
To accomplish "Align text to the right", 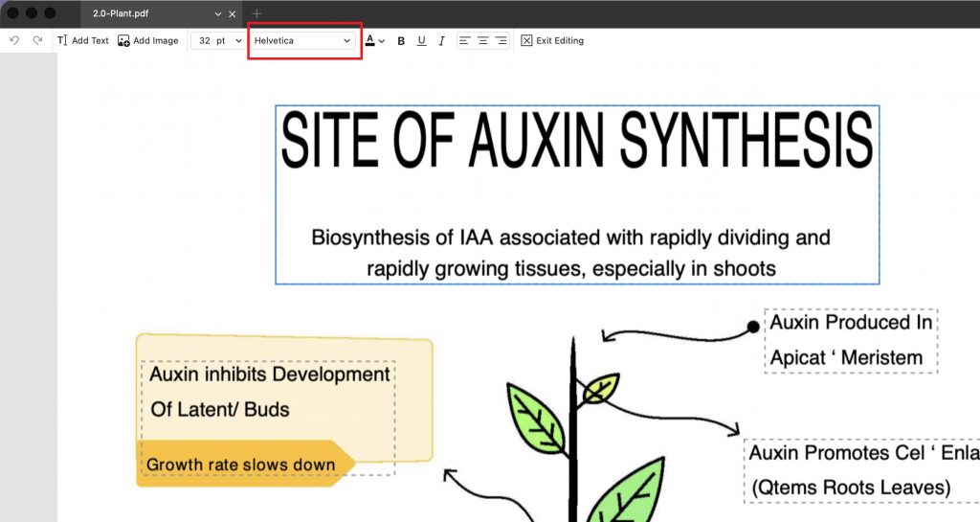I will [x=501, y=40].
